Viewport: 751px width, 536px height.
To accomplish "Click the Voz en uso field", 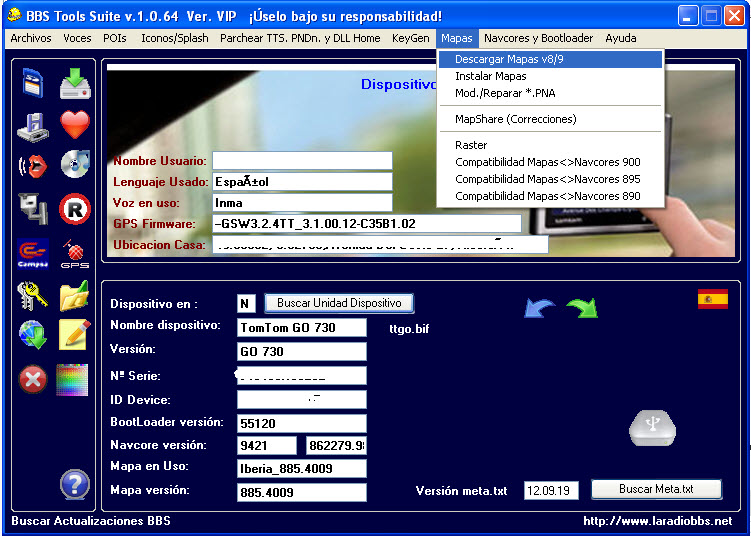I will pos(302,203).
